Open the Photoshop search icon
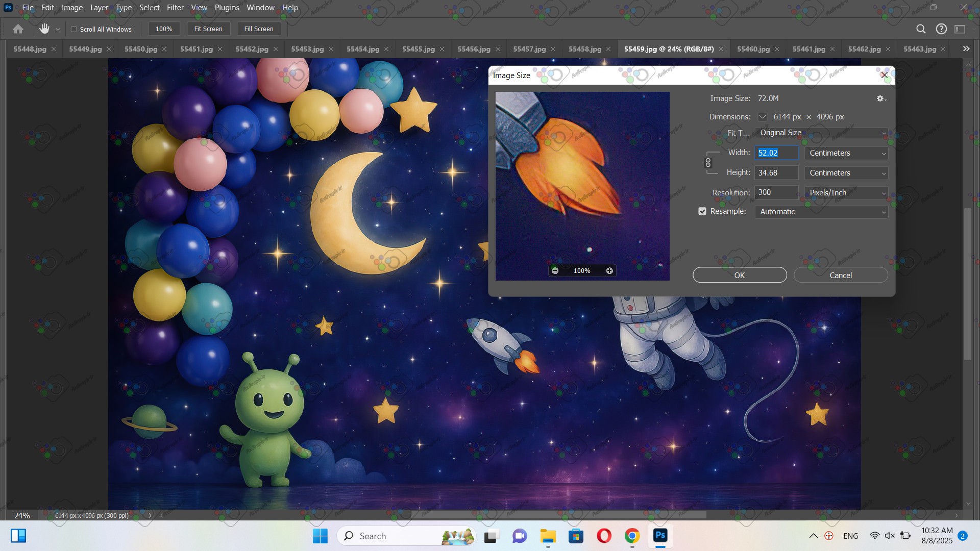This screenshot has height=551, width=980. (x=921, y=29)
